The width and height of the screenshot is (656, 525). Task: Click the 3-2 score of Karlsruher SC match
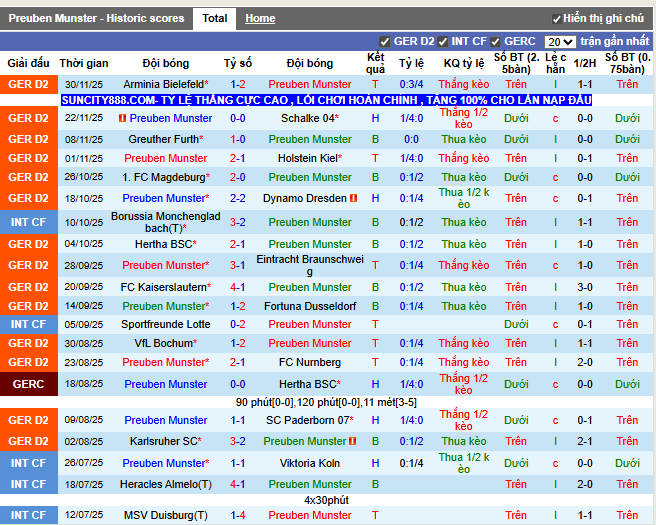pyautogui.click(x=238, y=441)
